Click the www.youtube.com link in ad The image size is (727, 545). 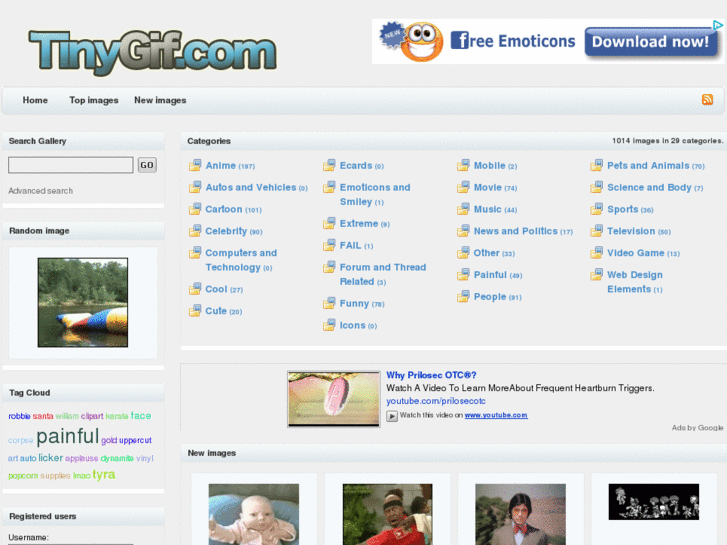[x=496, y=415]
